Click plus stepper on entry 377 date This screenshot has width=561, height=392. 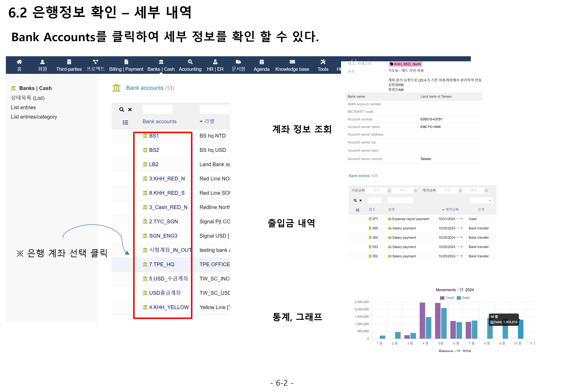pyautogui.click(x=461, y=219)
